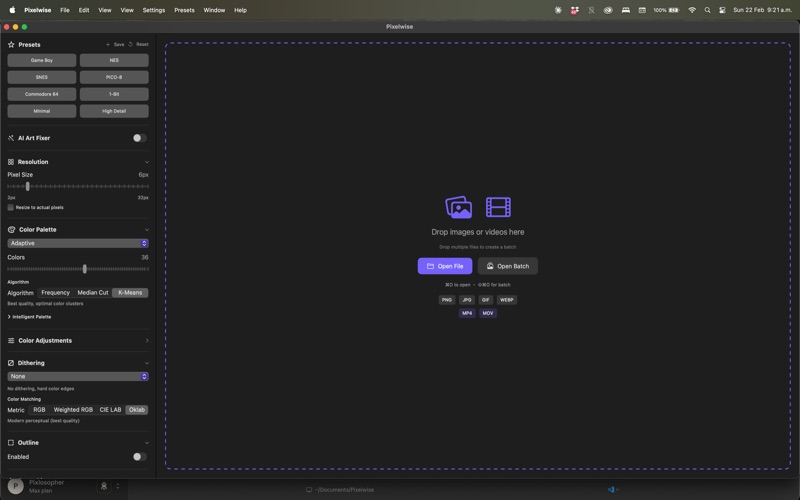Collapse the Resolution section chevron

[146, 162]
